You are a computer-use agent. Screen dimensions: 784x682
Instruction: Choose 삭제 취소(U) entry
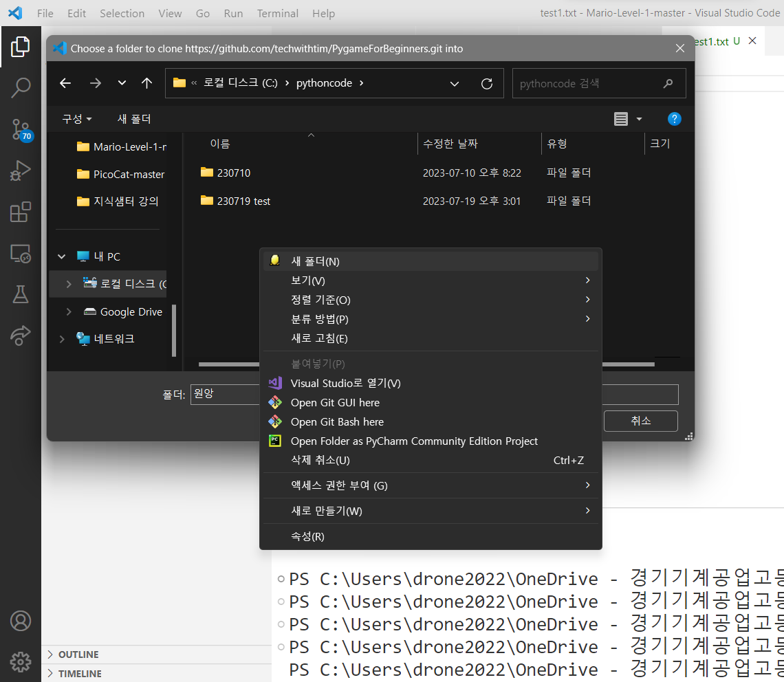pyautogui.click(x=431, y=460)
